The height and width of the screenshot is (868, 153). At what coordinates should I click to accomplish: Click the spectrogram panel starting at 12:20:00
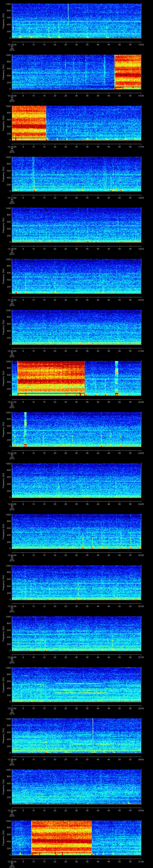(76, 327)
